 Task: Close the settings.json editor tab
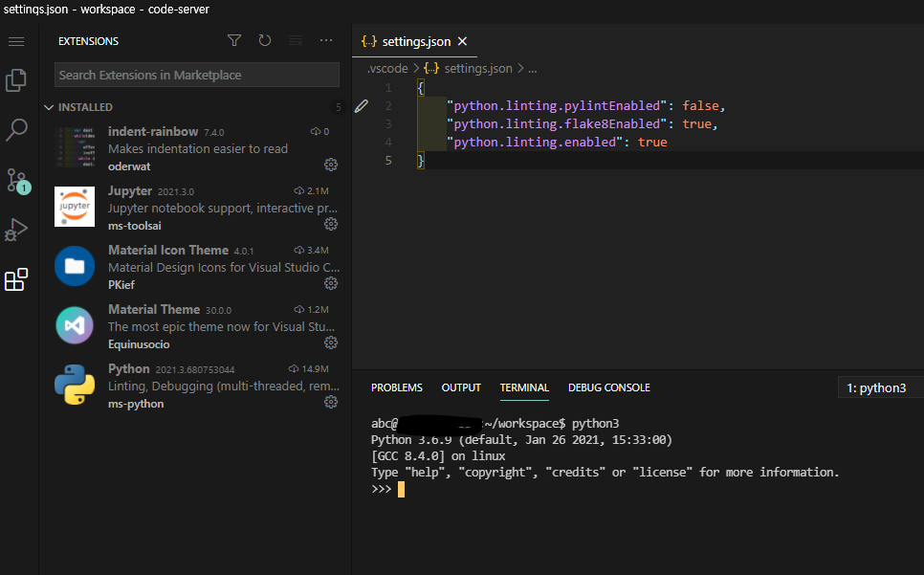(463, 42)
